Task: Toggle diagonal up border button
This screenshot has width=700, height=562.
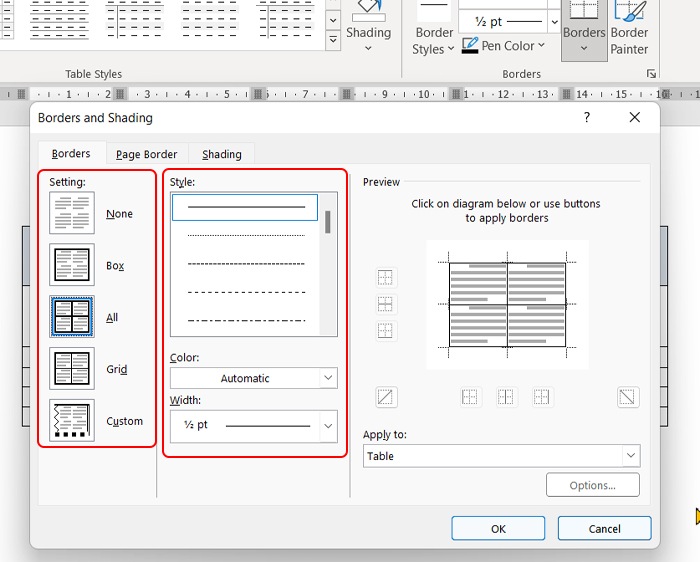Action: pos(386,397)
